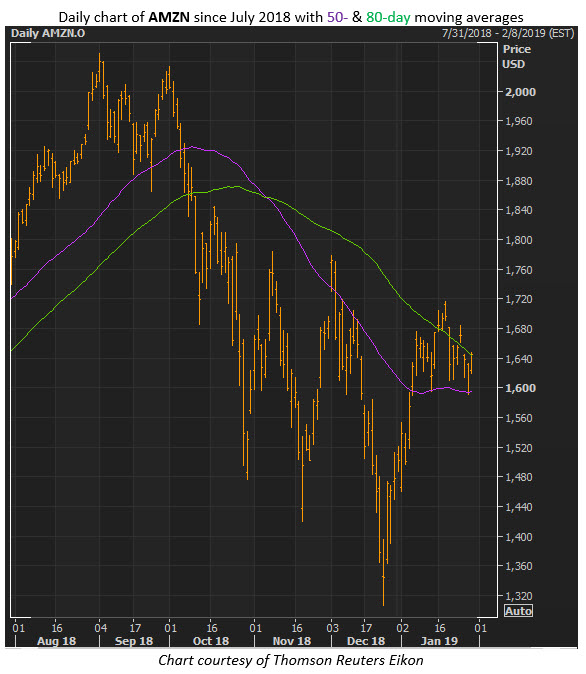Click the Price axis heading
The image size is (586, 674).
(517, 49)
